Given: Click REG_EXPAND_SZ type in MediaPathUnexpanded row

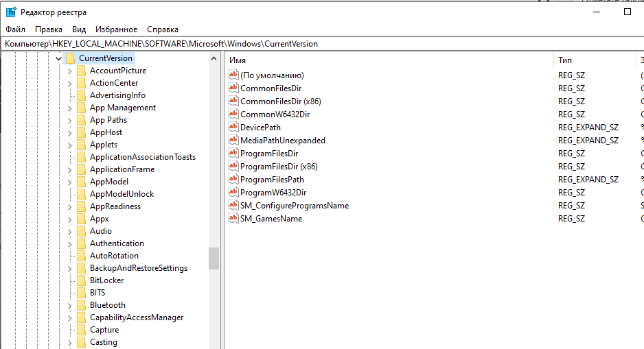Looking at the screenshot, I should (x=588, y=141).
